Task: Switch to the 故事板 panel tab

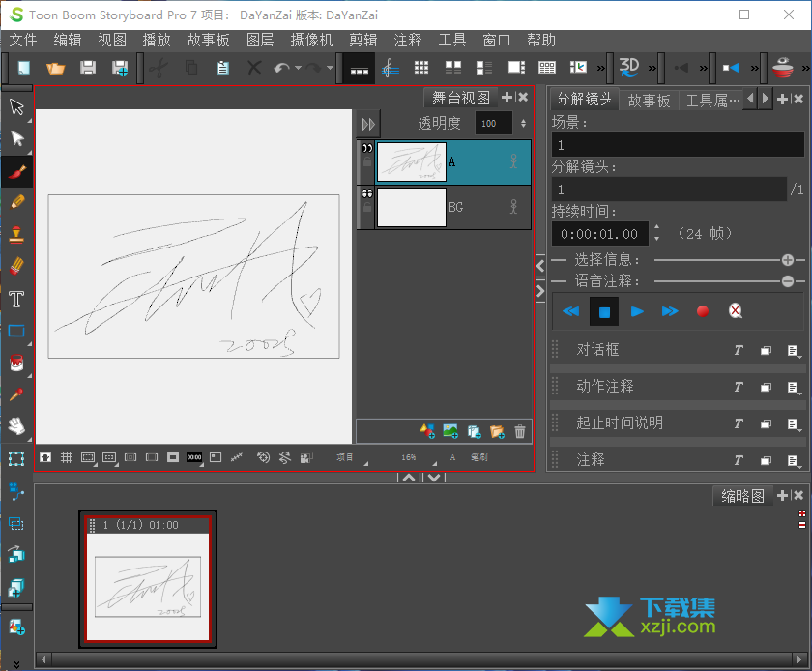Action: (x=649, y=100)
